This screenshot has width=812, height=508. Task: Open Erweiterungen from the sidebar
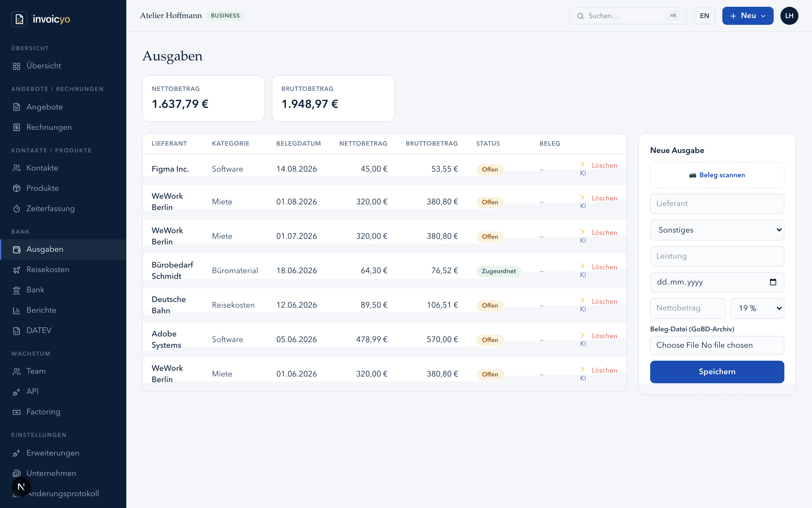tap(63, 453)
